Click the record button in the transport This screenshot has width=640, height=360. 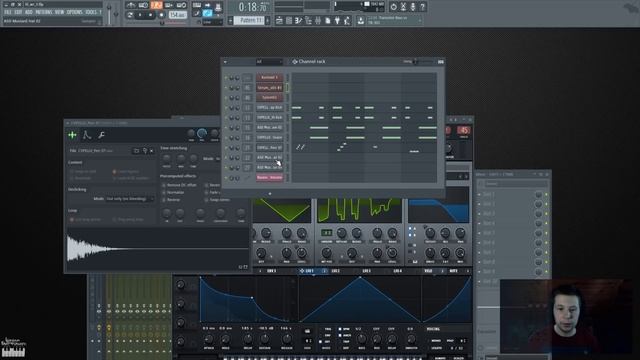(x=161, y=14)
